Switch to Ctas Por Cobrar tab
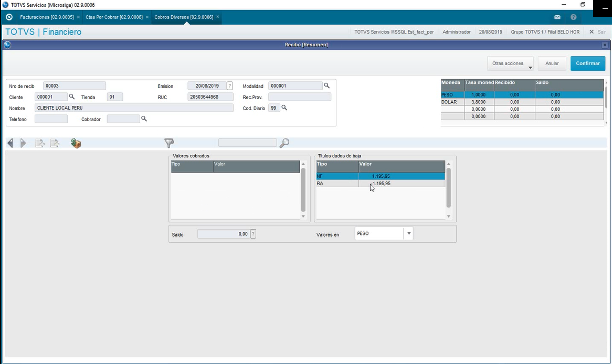Viewport: 612px width, 364px height. (x=114, y=17)
